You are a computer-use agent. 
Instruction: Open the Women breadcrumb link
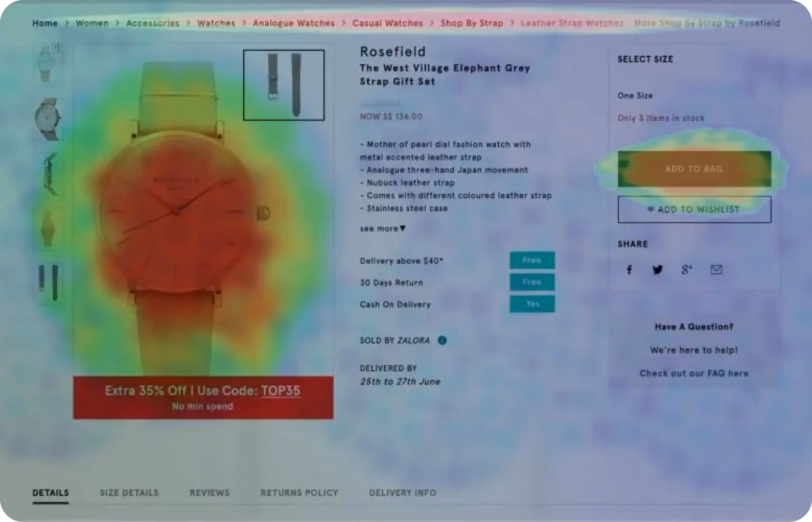(x=92, y=23)
